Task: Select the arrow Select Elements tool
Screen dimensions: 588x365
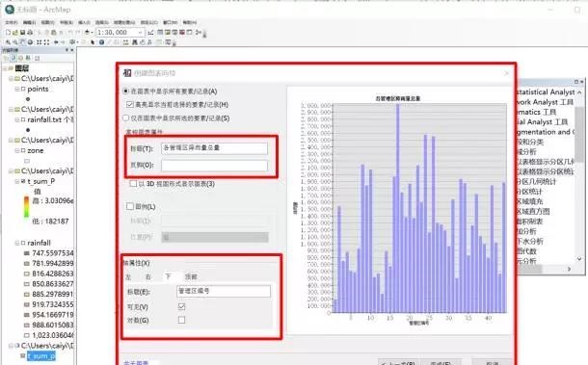Action: point(93,42)
